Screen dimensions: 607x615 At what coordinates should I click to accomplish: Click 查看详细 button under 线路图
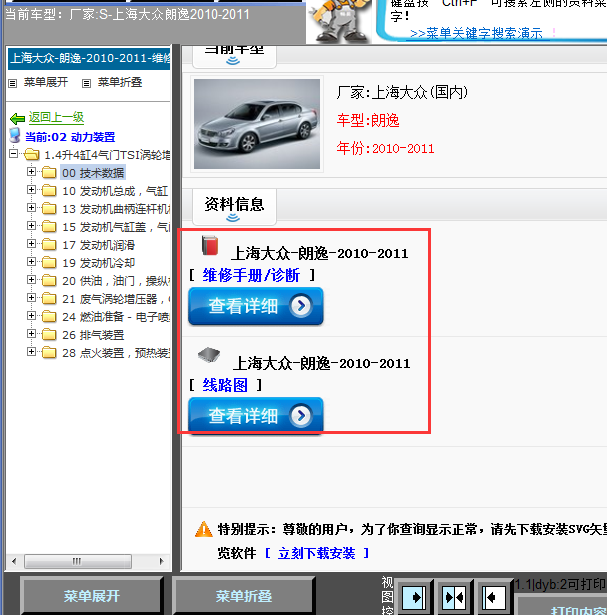[256, 416]
